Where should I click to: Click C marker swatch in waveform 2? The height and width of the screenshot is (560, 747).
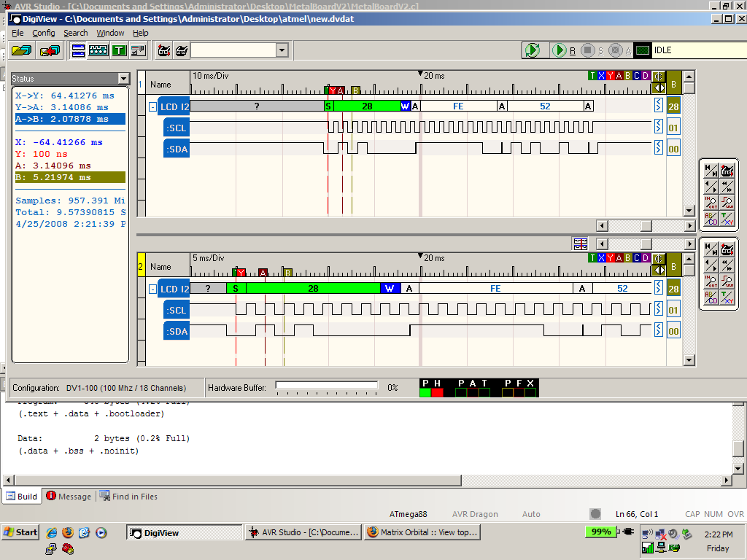(x=636, y=257)
